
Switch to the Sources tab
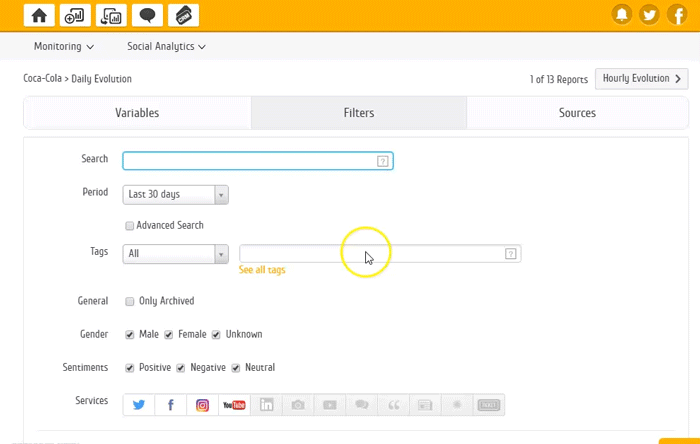coord(577,113)
